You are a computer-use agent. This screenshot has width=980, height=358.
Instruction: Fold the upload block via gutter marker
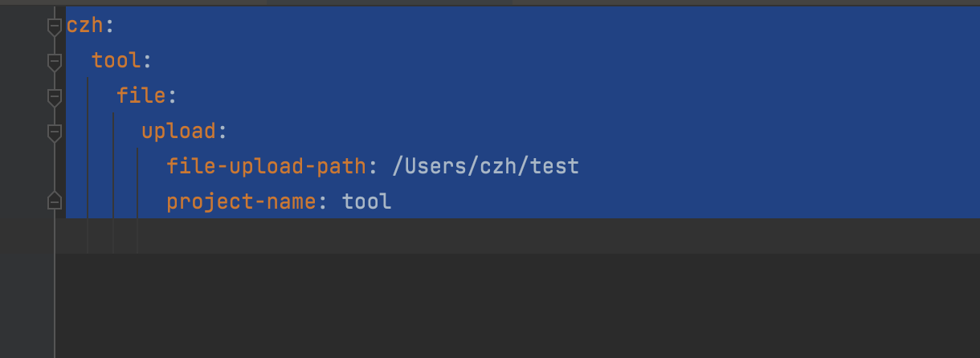click(x=54, y=133)
